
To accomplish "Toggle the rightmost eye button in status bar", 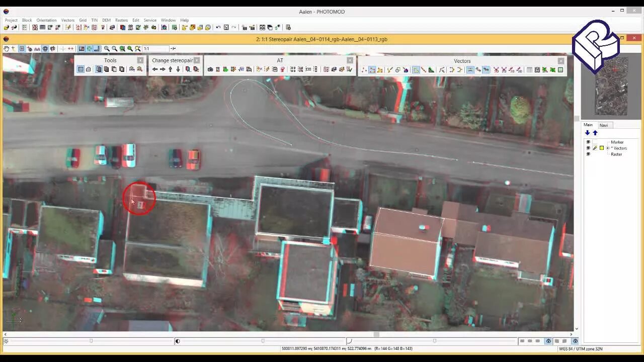I will click(x=575, y=341).
